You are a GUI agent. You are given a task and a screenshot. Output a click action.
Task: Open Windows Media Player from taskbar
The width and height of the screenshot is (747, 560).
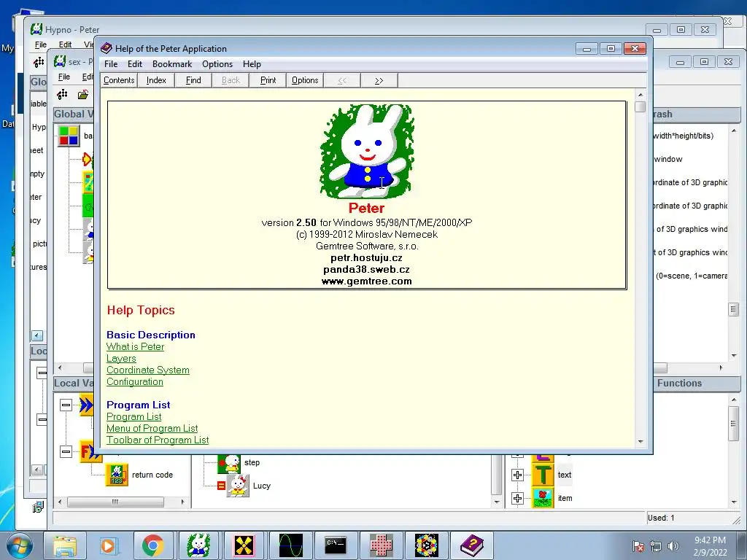[x=109, y=545]
